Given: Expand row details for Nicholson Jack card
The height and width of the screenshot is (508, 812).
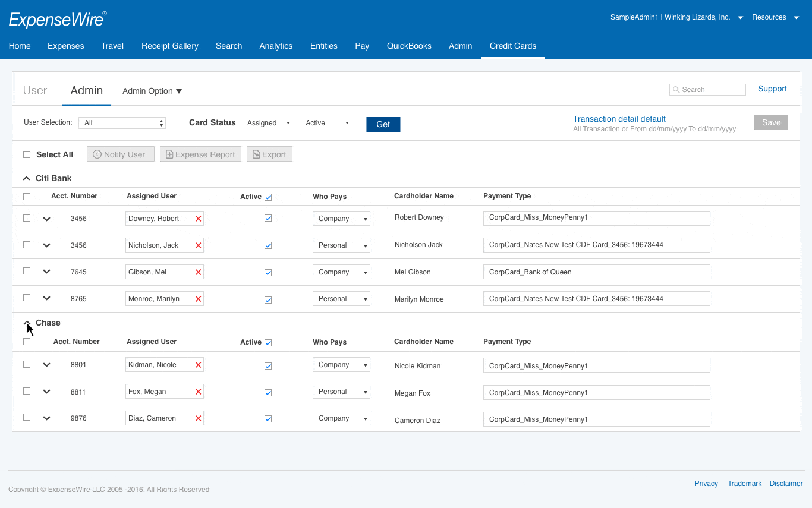Looking at the screenshot, I should 47,245.
